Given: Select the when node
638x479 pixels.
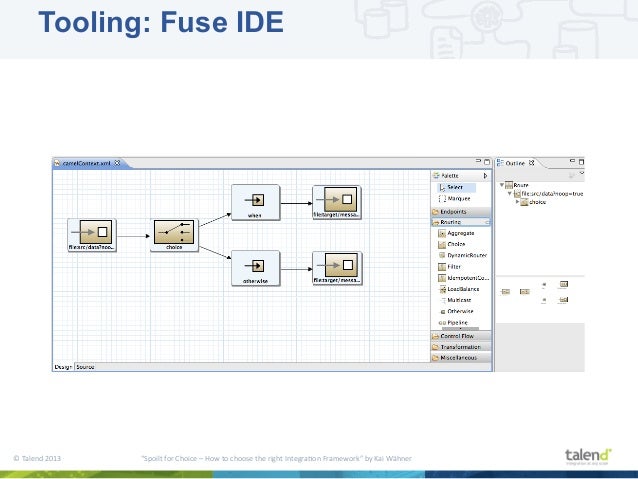Looking at the screenshot, I should click(256, 202).
